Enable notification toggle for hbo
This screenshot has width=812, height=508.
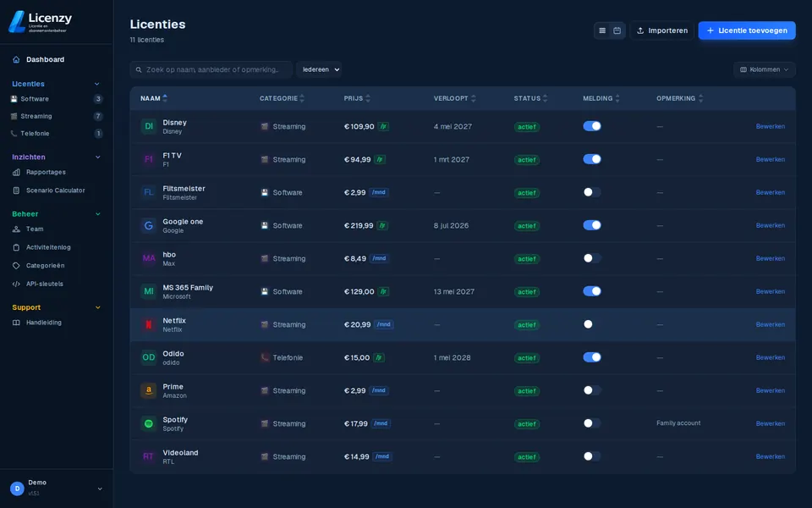(x=592, y=258)
